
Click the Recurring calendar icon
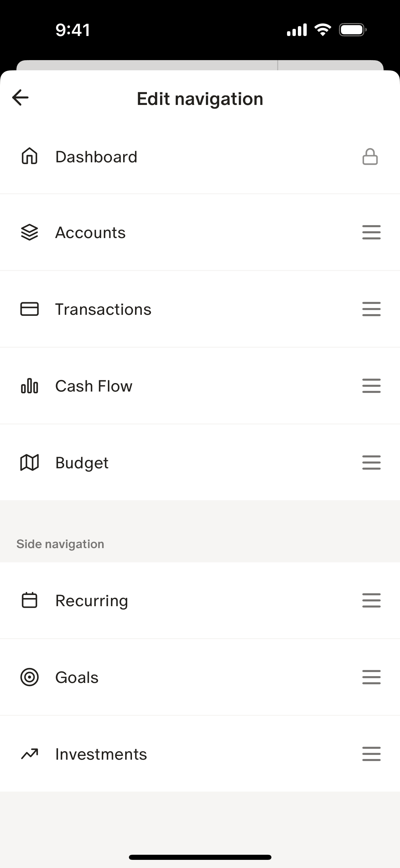tap(30, 600)
